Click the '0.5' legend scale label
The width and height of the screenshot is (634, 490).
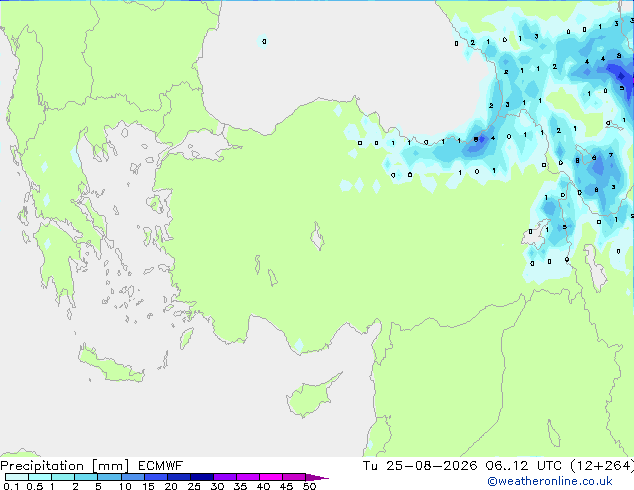pos(34,486)
